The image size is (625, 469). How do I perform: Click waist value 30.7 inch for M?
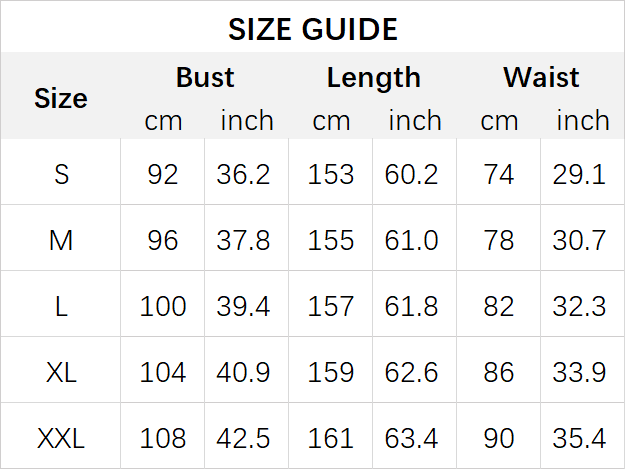click(580, 240)
